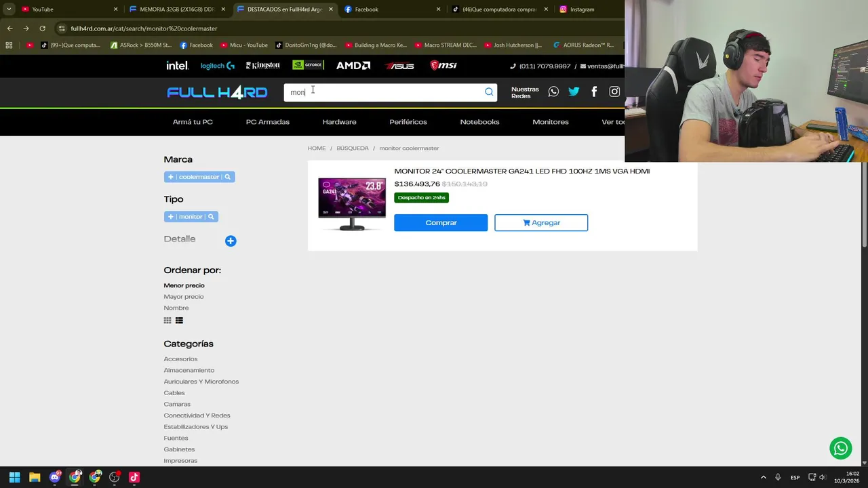Open File Explorer from taskbar

click(35, 477)
